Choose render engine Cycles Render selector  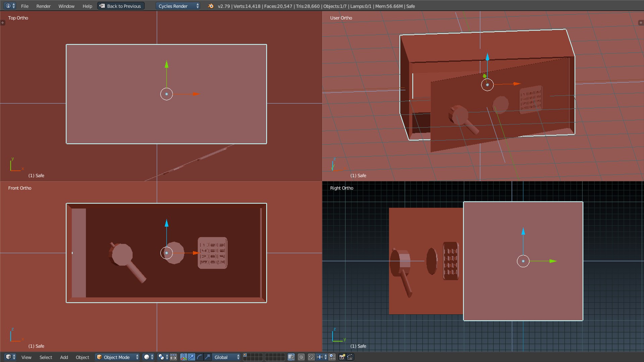click(178, 6)
